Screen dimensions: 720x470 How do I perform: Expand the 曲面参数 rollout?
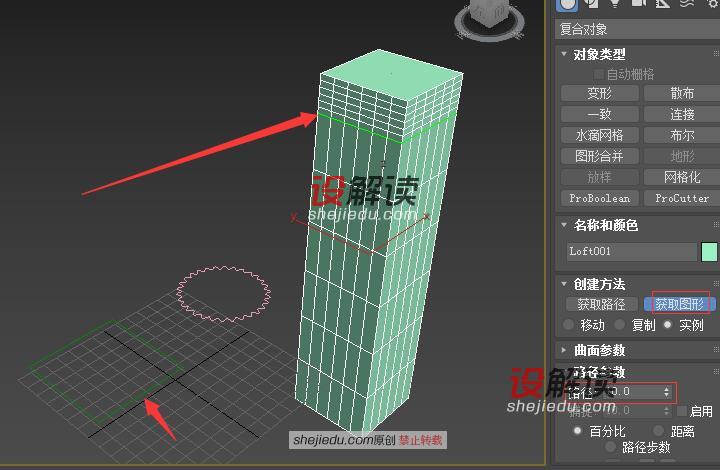coord(564,350)
